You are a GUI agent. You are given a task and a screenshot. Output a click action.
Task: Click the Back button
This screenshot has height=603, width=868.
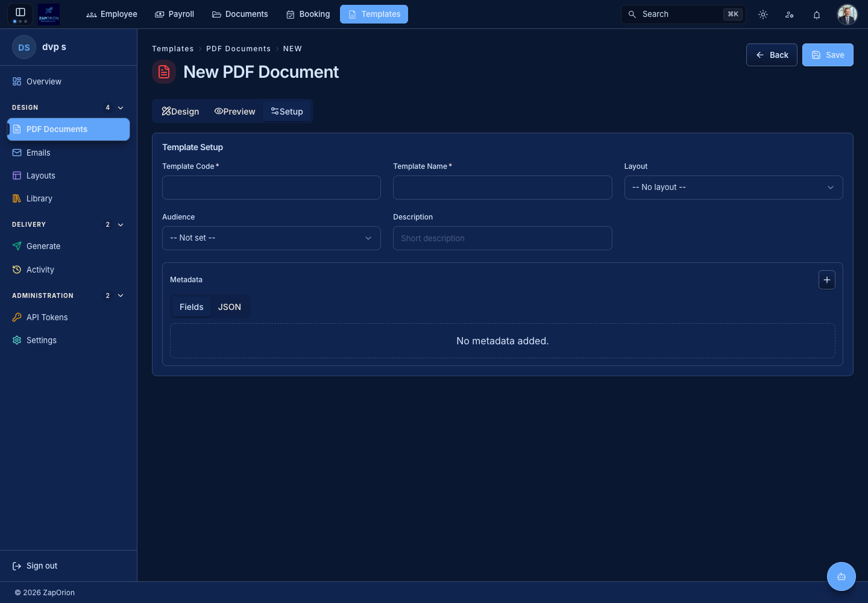tap(772, 55)
